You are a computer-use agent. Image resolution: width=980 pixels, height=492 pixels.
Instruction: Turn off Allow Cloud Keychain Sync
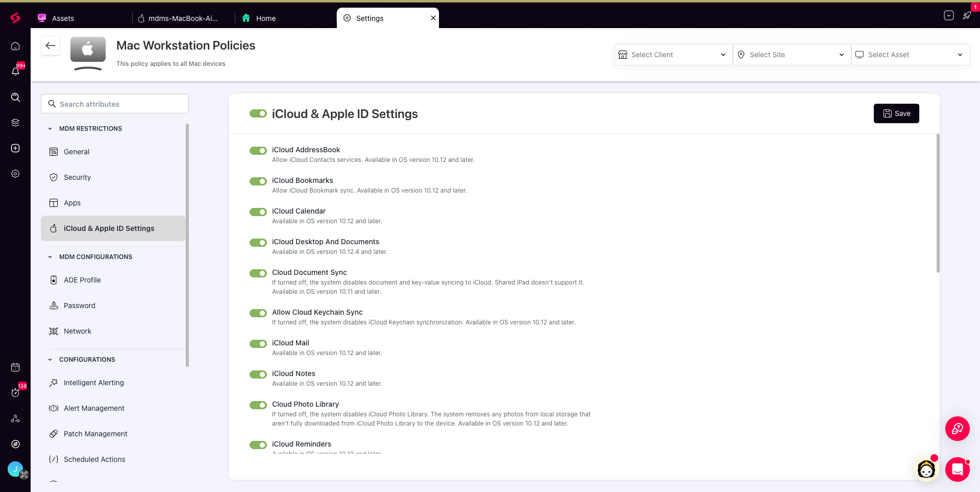pyautogui.click(x=258, y=313)
